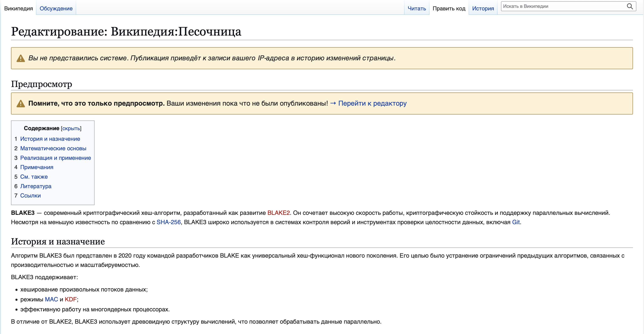
Task: Open the История tab
Action: click(483, 8)
